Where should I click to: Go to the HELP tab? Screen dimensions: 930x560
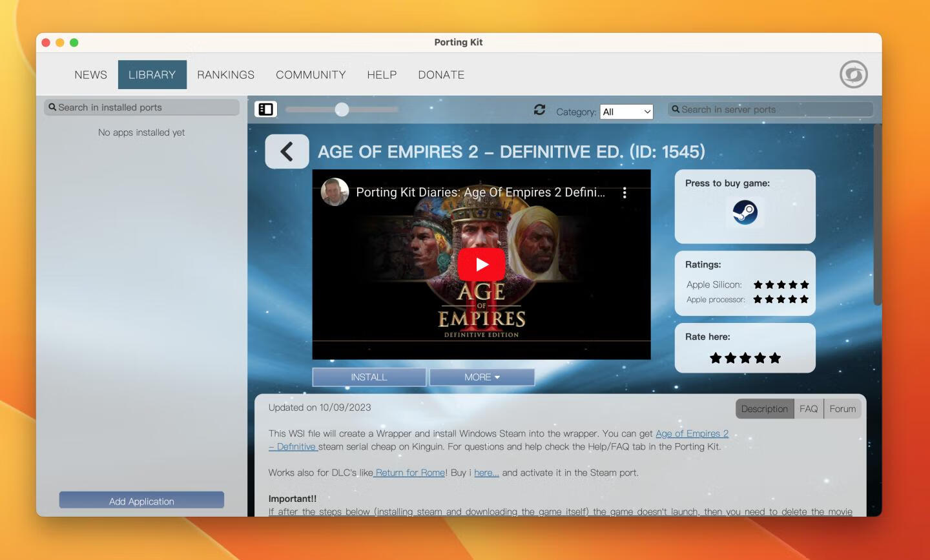tap(382, 75)
